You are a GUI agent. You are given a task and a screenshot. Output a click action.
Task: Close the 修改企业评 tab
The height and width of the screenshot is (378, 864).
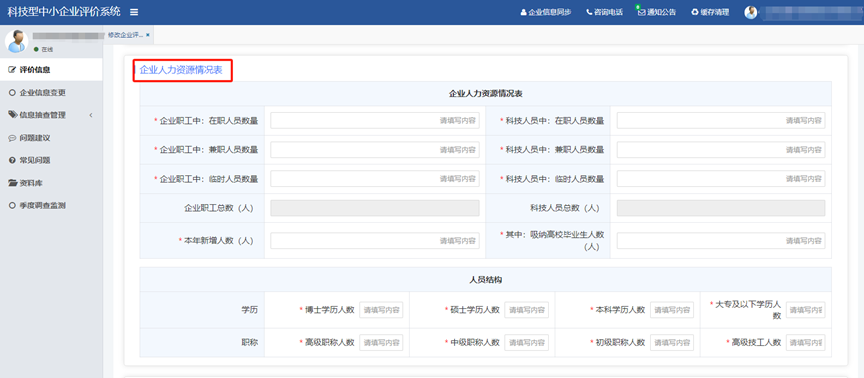(x=148, y=35)
